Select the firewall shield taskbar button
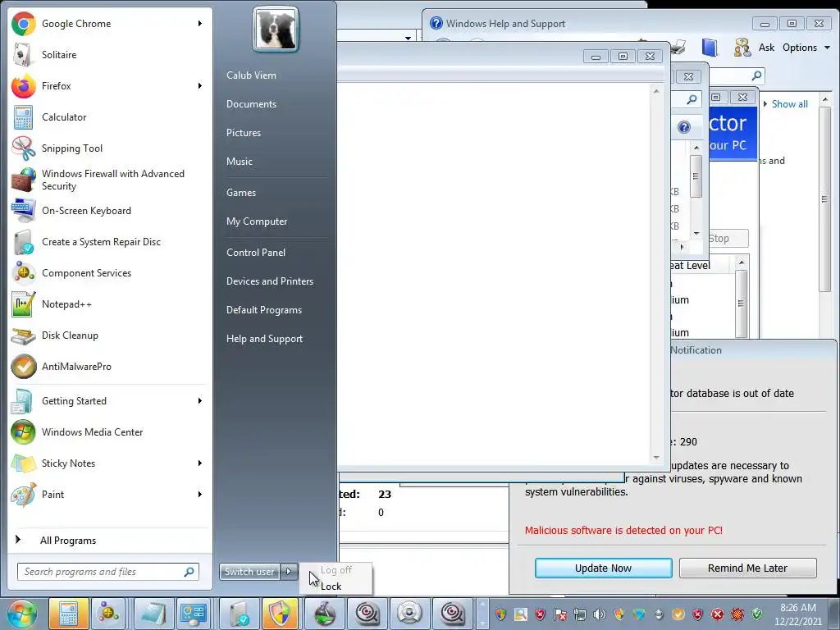 279,614
